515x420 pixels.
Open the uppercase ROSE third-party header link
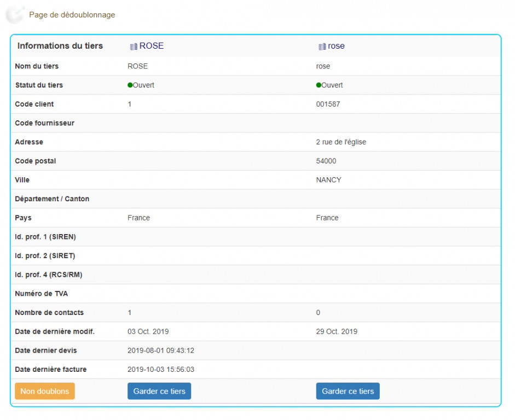click(x=152, y=46)
